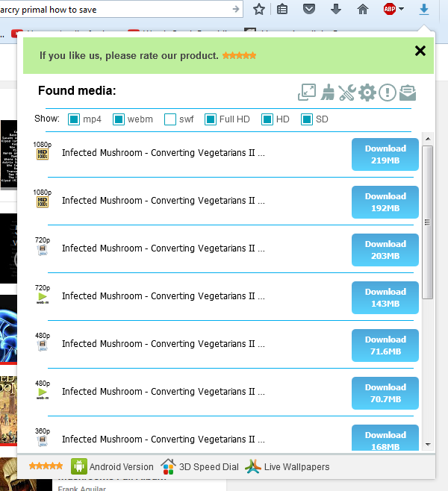
Task: Open the Adblock Plus dropdown arrow
Action: click(402, 10)
